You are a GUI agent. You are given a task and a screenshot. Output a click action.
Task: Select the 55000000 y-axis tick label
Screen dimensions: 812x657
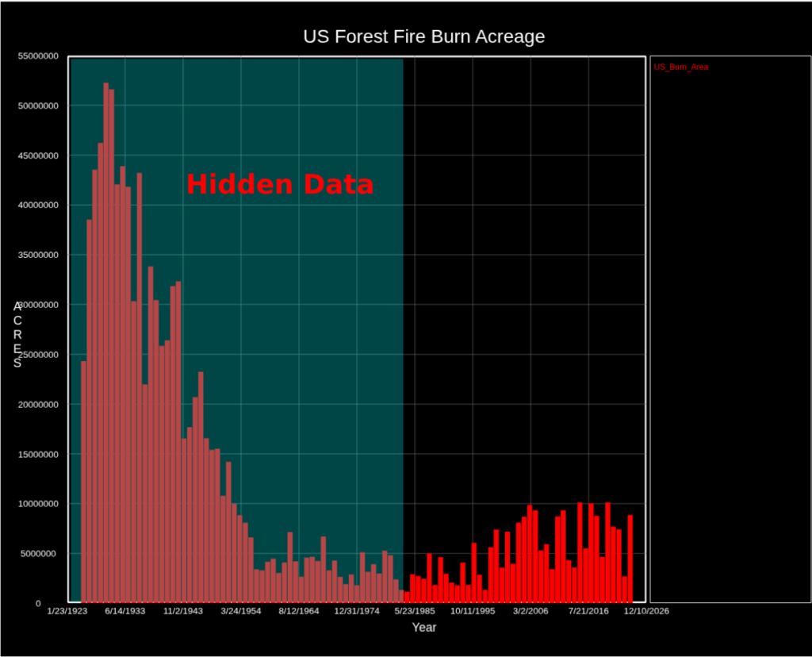point(36,57)
